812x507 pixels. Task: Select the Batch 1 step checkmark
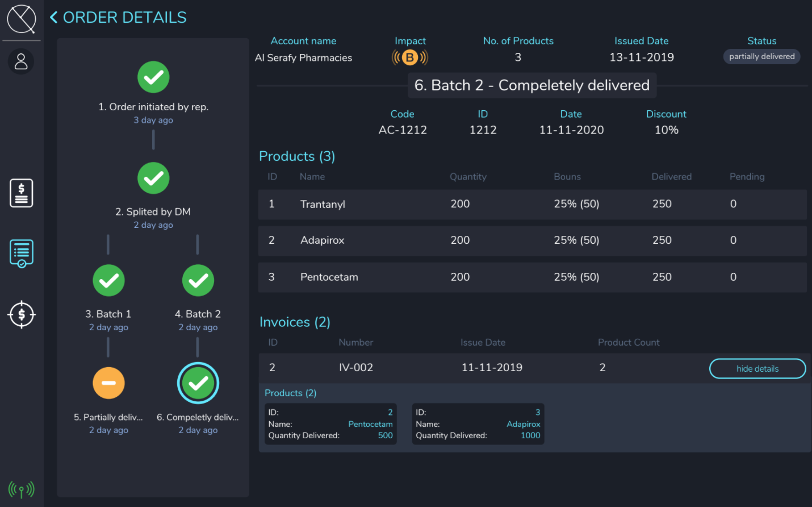tap(108, 281)
